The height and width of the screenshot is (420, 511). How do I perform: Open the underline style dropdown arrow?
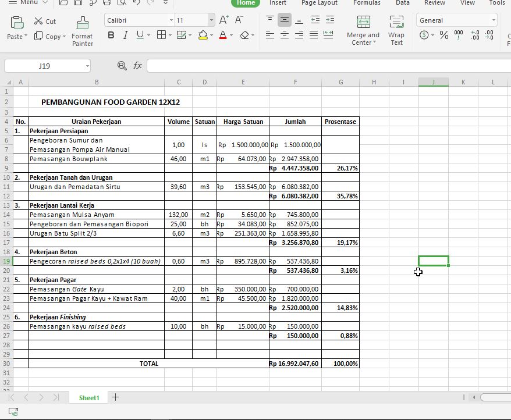pos(148,35)
